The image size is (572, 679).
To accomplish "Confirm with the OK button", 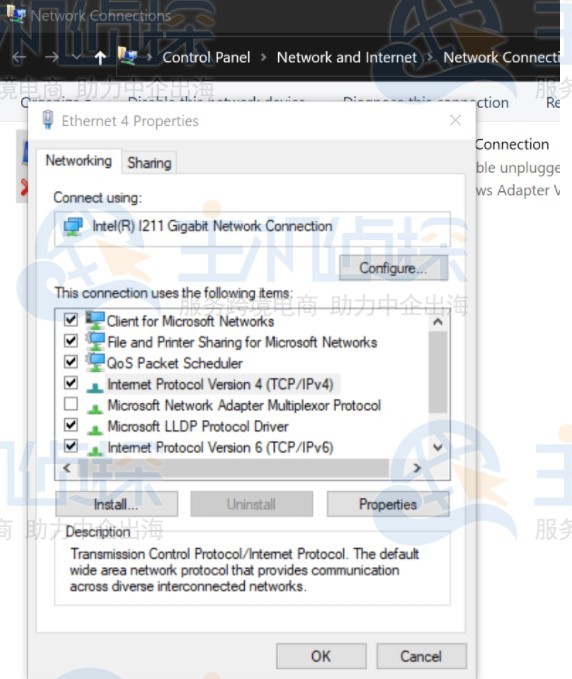I will [321, 656].
